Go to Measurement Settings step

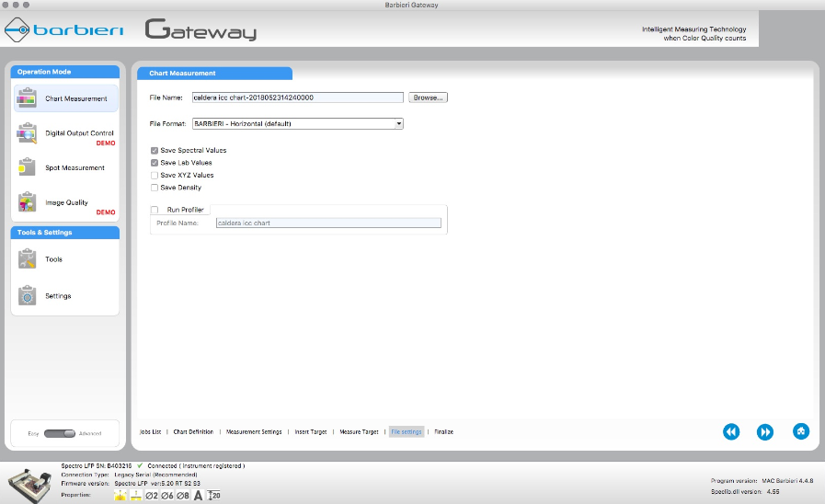tap(254, 432)
